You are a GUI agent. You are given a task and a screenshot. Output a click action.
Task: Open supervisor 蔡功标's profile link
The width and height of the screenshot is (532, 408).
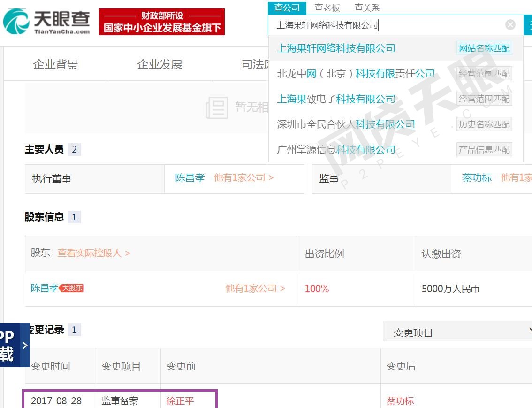[x=477, y=178]
